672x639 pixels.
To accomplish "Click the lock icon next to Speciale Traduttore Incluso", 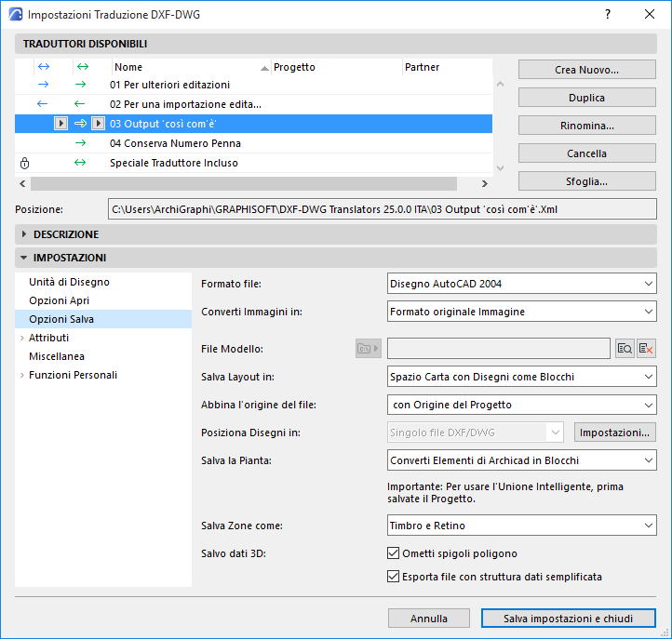I will point(24,163).
